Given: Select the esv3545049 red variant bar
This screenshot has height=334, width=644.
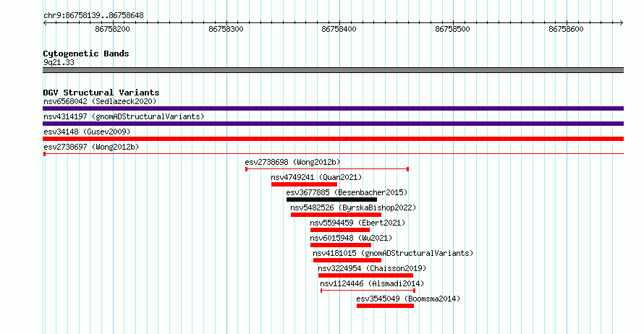Looking at the screenshot, I should coord(385,306).
